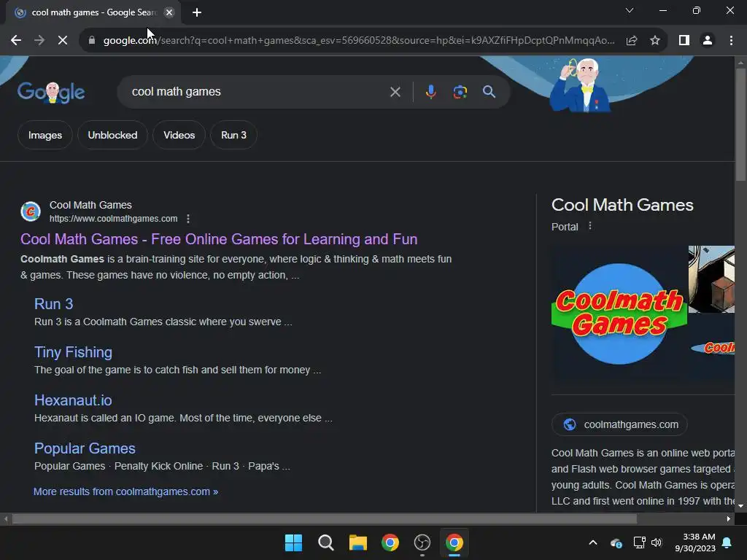Screen dimensions: 747x560
Task: Search by voice microphone
Action: click(430, 92)
